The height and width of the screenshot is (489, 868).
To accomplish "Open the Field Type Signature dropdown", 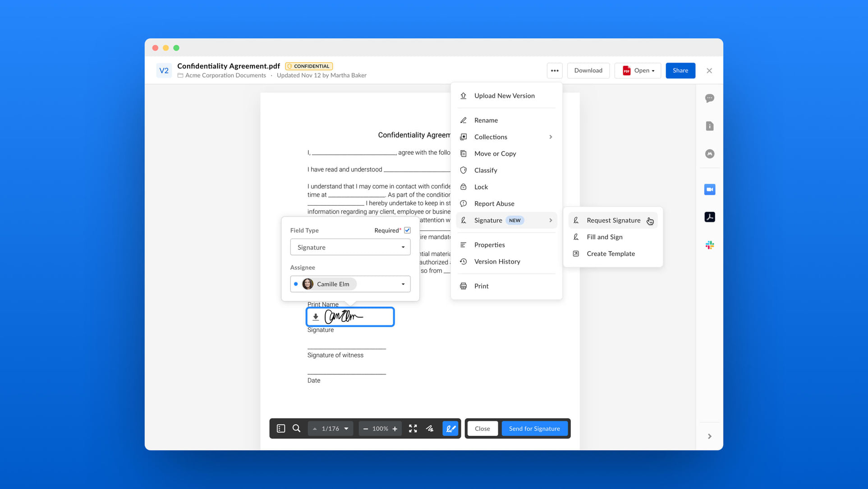I will coord(350,247).
